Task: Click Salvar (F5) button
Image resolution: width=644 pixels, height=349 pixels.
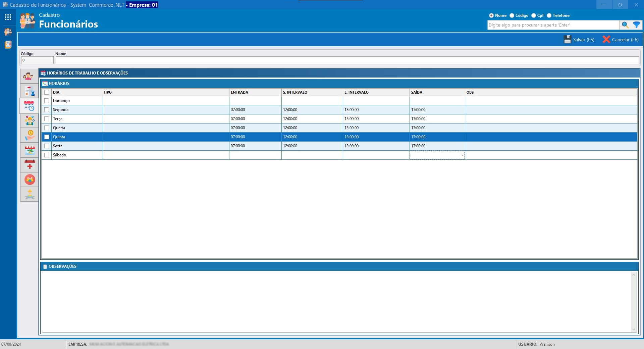Action: coord(579,40)
